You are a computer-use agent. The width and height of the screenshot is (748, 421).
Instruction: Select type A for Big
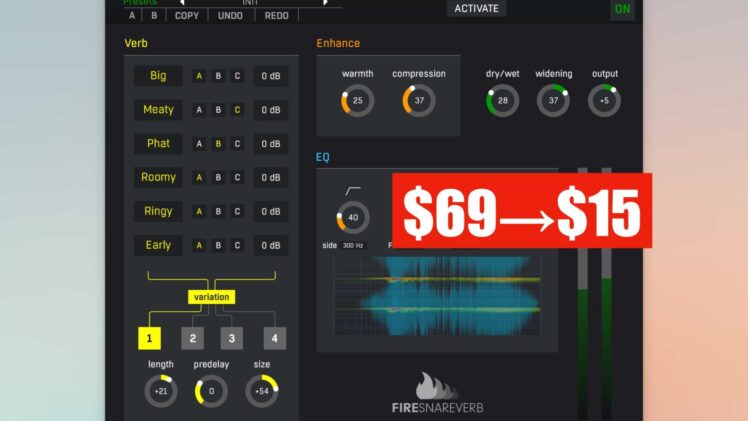click(199, 76)
